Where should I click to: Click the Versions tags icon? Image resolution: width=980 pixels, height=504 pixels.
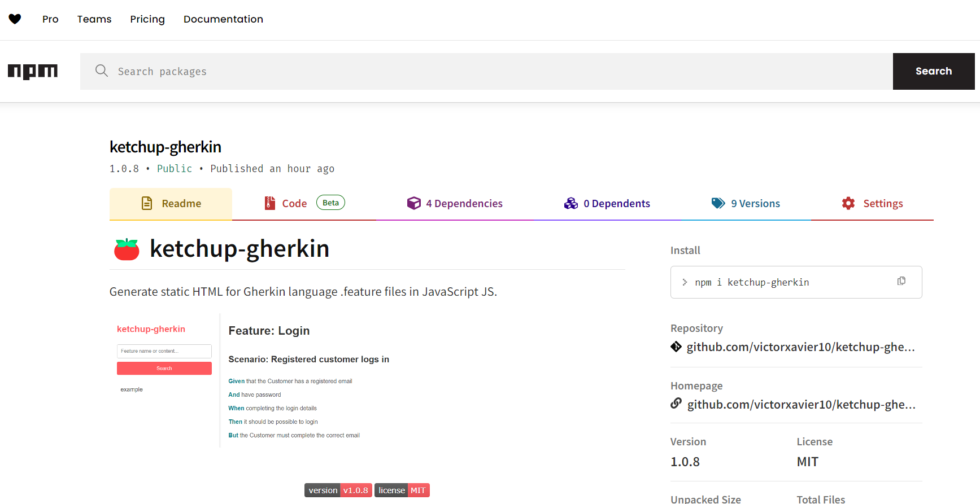click(x=718, y=203)
